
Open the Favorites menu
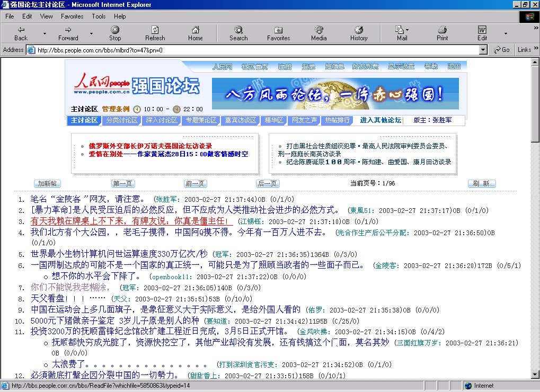click(72, 16)
